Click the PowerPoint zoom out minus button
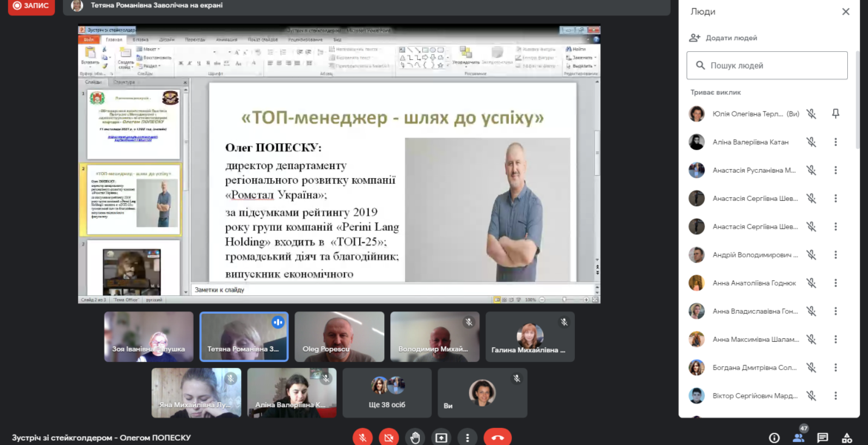The width and height of the screenshot is (868, 445). [x=542, y=300]
